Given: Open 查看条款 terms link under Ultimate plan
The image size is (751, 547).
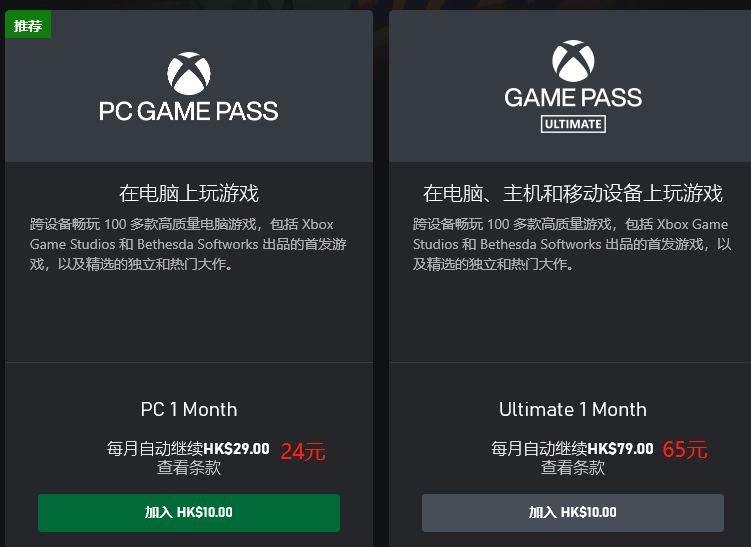Looking at the screenshot, I should coord(573,467).
